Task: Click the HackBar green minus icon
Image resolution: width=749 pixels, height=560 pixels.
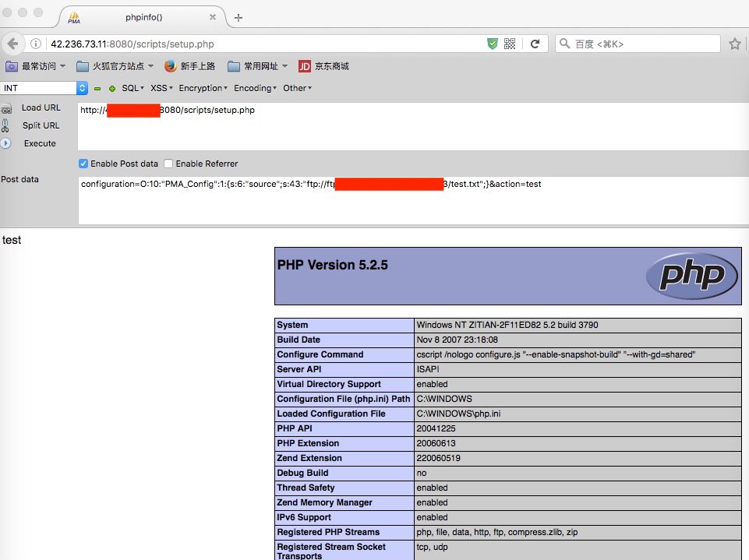Action: 97,88
